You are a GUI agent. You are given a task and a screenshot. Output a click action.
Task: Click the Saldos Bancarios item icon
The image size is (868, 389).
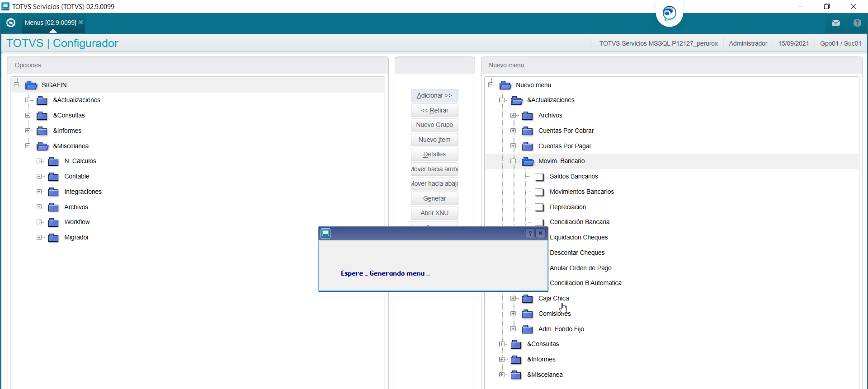click(x=539, y=177)
